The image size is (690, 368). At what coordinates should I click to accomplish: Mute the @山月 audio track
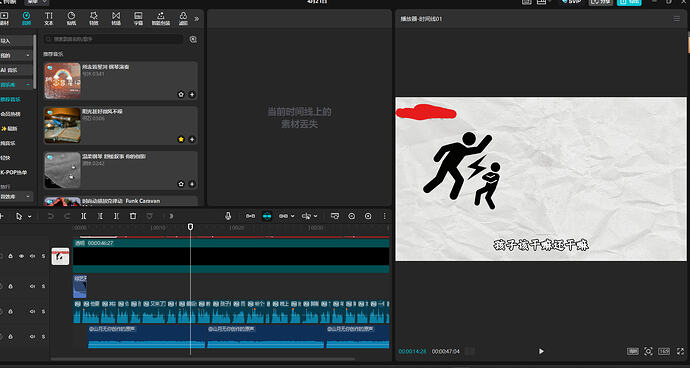coord(32,336)
